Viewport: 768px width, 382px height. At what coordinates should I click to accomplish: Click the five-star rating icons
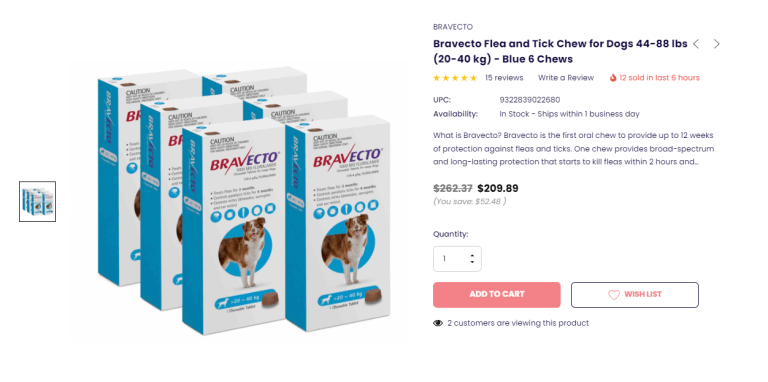pos(455,77)
